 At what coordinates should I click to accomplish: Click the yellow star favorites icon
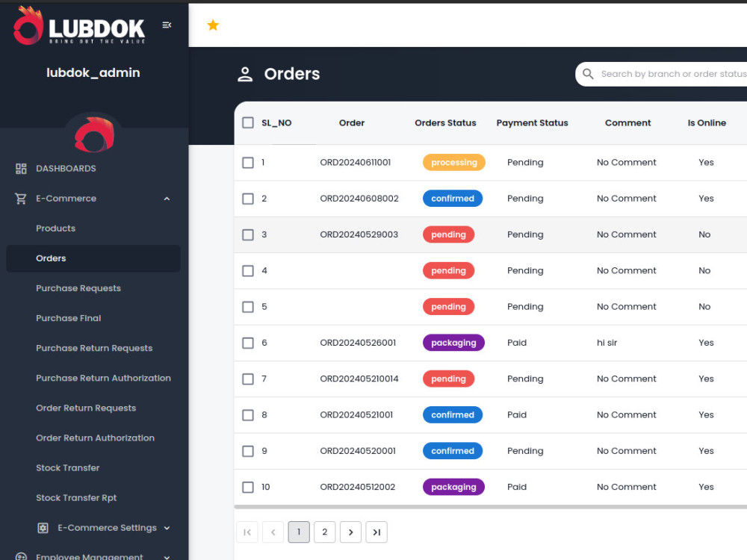[x=213, y=25]
